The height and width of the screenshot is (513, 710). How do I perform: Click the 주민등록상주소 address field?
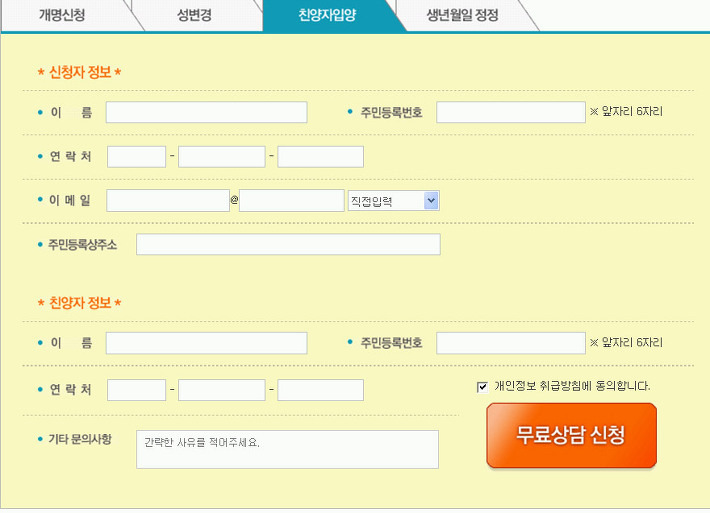click(288, 245)
